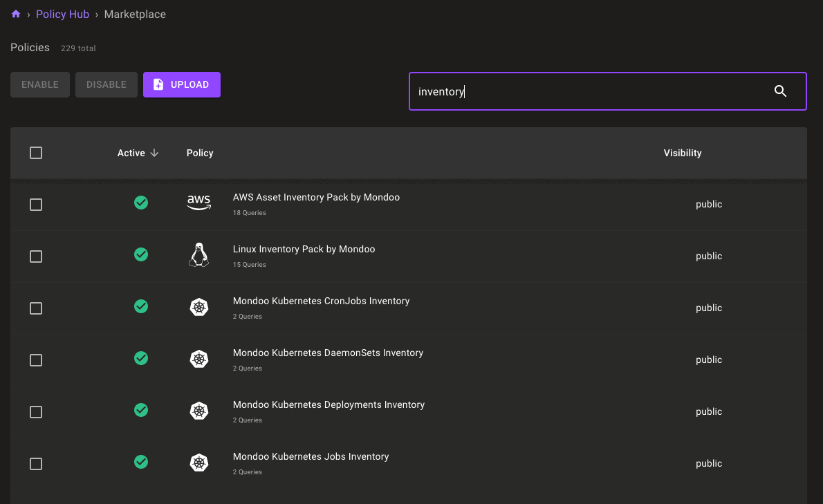823x504 pixels.
Task: Click the DaemonSets Inventory Kubernetes icon
Action: coord(199,360)
